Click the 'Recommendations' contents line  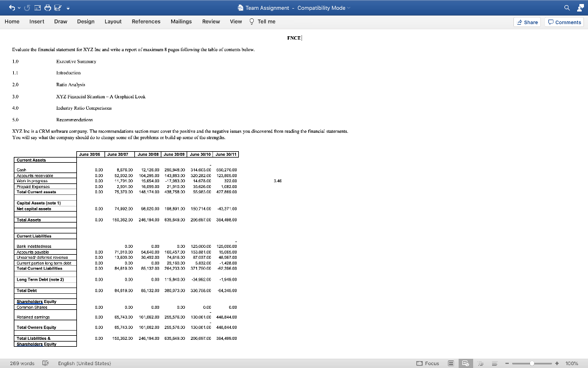pos(74,120)
